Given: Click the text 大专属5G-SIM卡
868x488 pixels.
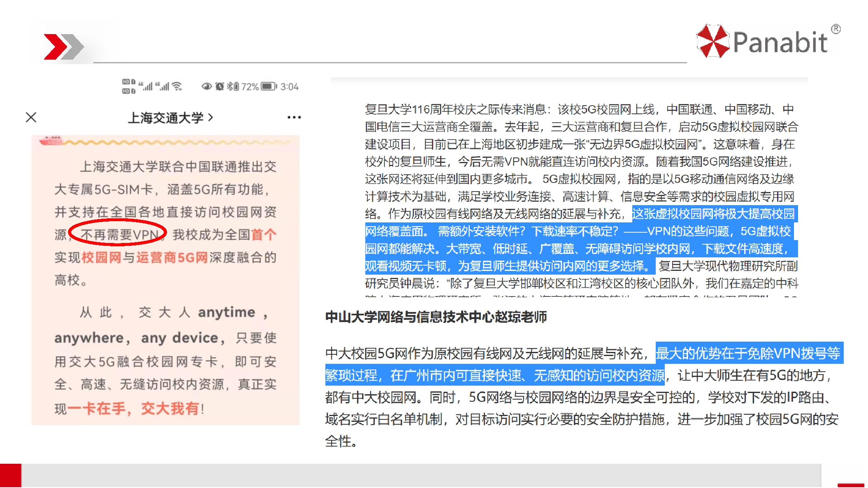Looking at the screenshot, I should 103,190.
